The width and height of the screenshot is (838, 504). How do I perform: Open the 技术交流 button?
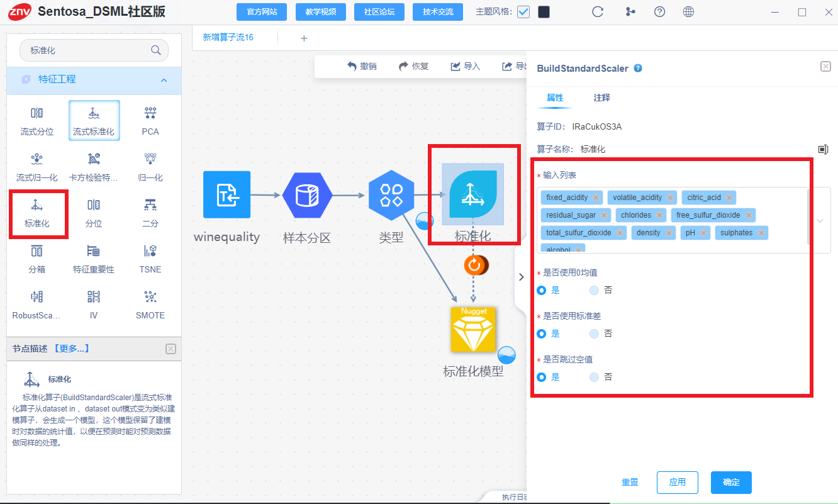click(x=438, y=12)
